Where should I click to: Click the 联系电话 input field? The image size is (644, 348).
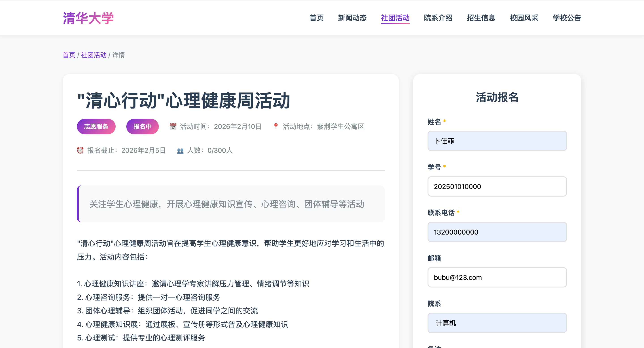(497, 232)
